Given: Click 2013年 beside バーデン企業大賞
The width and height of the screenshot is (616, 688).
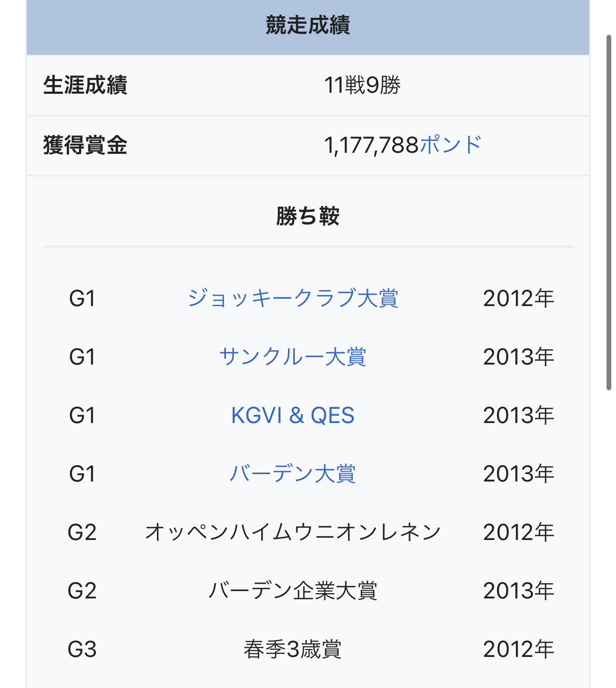Looking at the screenshot, I should point(519,591).
